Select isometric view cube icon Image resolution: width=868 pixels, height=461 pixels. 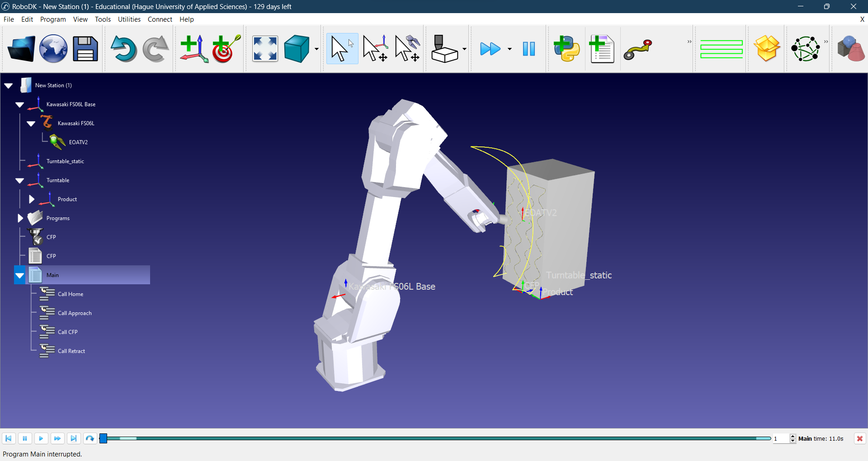tap(297, 49)
